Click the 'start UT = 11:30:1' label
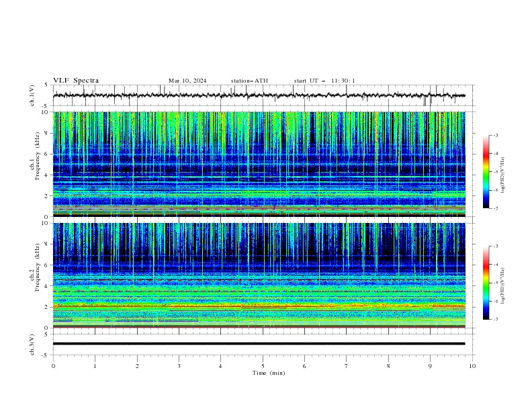Viewport: 532px width, 411px height. click(x=324, y=81)
